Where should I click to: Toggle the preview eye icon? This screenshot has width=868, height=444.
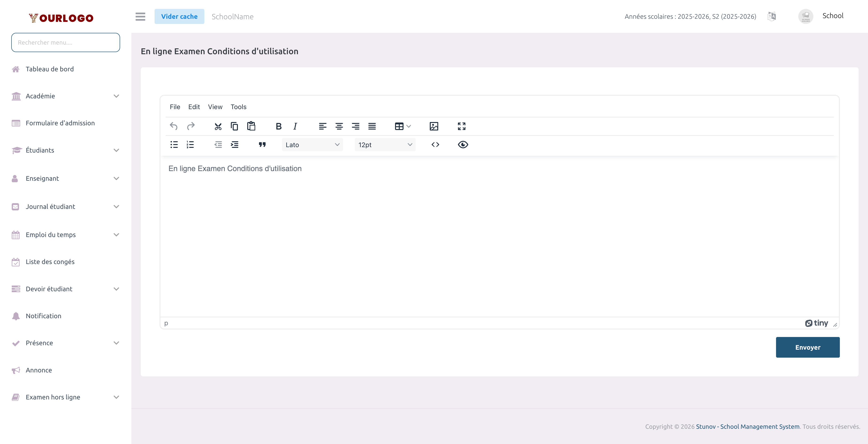click(x=463, y=144)
